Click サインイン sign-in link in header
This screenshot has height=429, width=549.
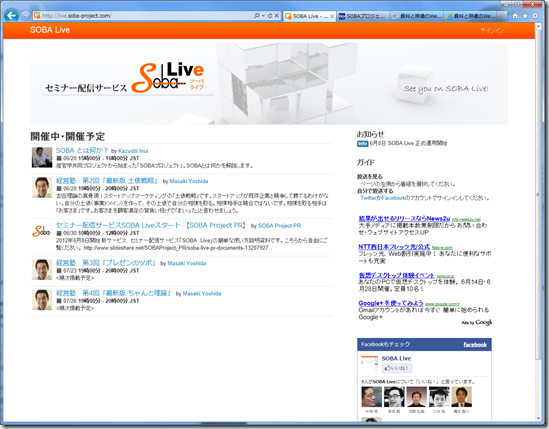coord(492,31)
